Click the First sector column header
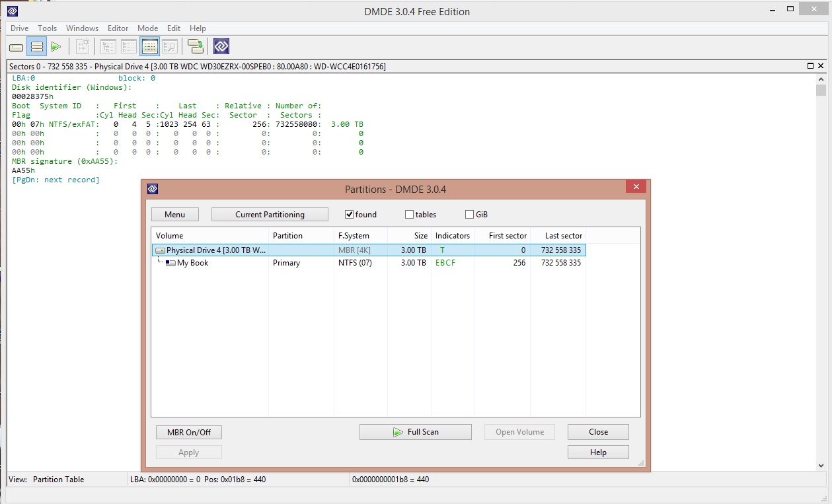 pos(502,236)
